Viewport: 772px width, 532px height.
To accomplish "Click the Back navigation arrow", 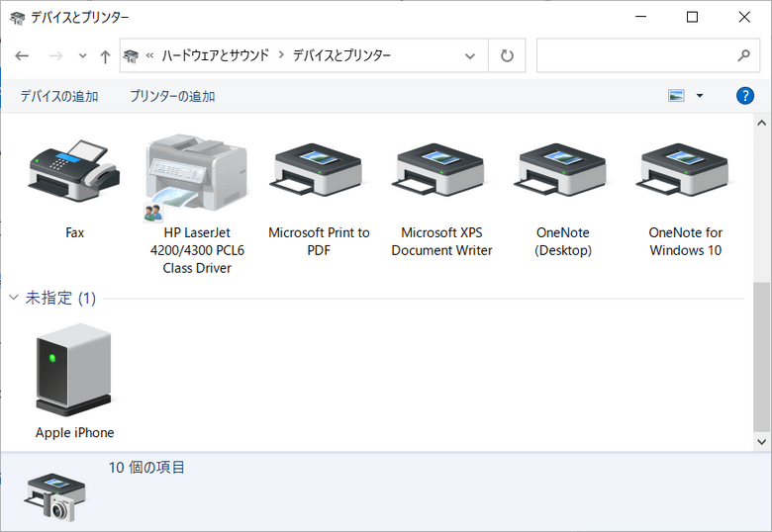I will tap(22, 55).
